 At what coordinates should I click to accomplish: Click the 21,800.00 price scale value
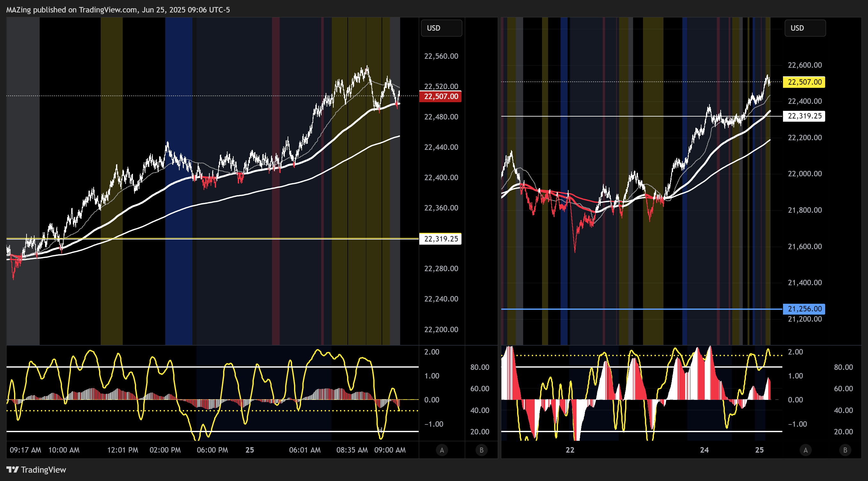pyautogui.click(x=805, y=210)
